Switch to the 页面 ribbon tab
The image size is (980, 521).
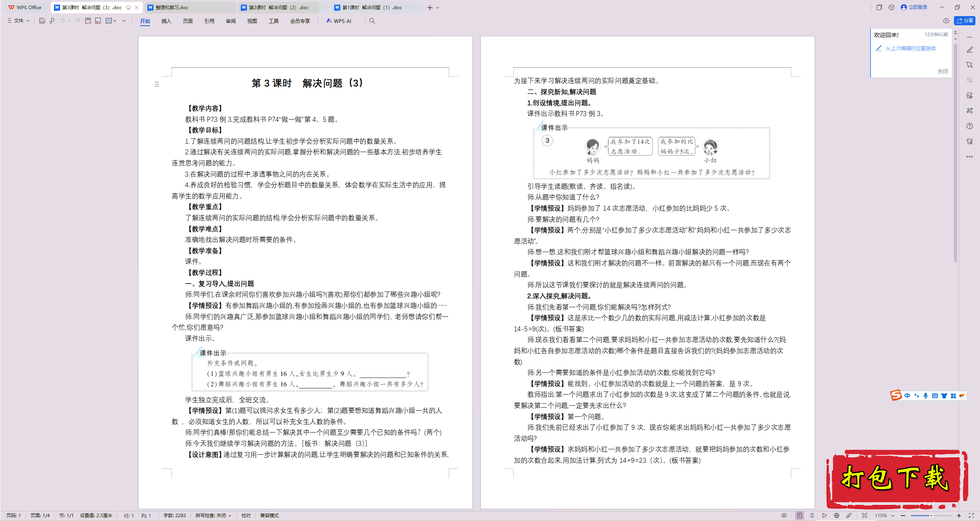[188, 21]
